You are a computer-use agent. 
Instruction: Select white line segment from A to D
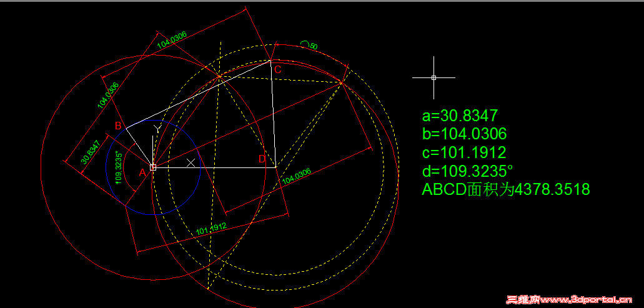point(214,167)
